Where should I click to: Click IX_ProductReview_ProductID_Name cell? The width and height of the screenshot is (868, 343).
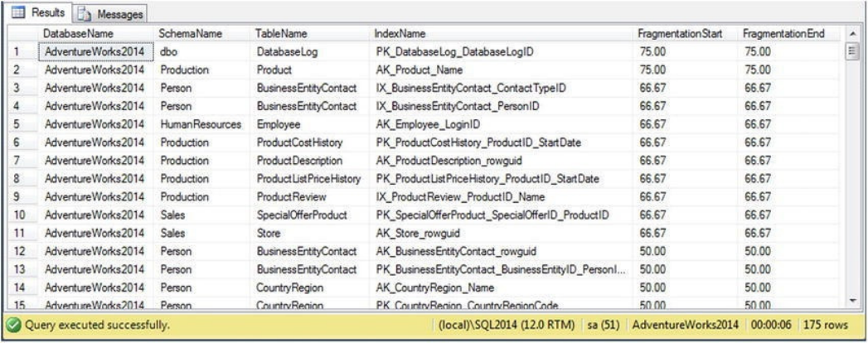click(x=501, y=197)
